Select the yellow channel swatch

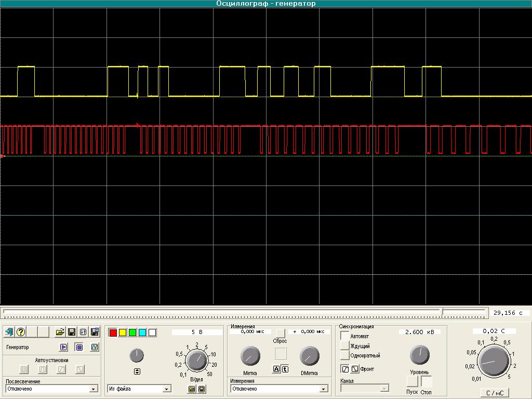click(x=123, y=332)
